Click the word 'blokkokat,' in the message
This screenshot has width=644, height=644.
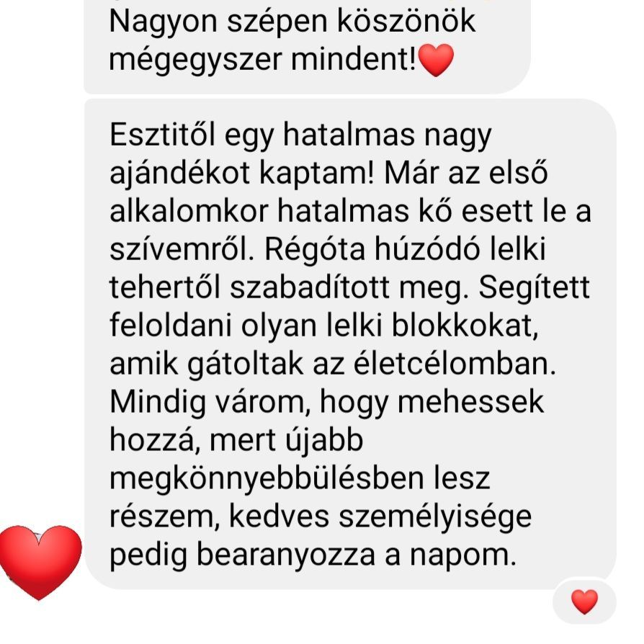coord(465,326)
